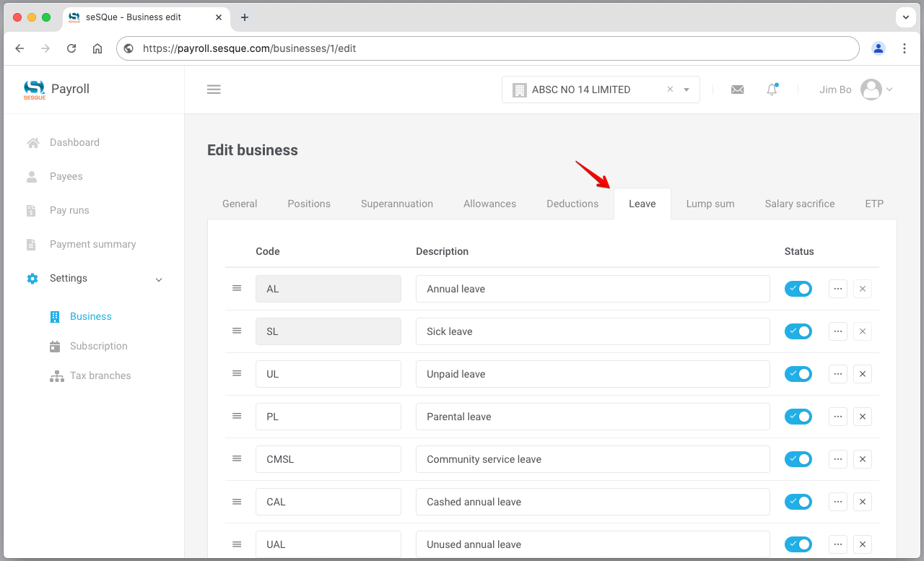Viewport: 924px width, 561px height.
Task: Open notifications bell icon
Action: tap(772, 90)
